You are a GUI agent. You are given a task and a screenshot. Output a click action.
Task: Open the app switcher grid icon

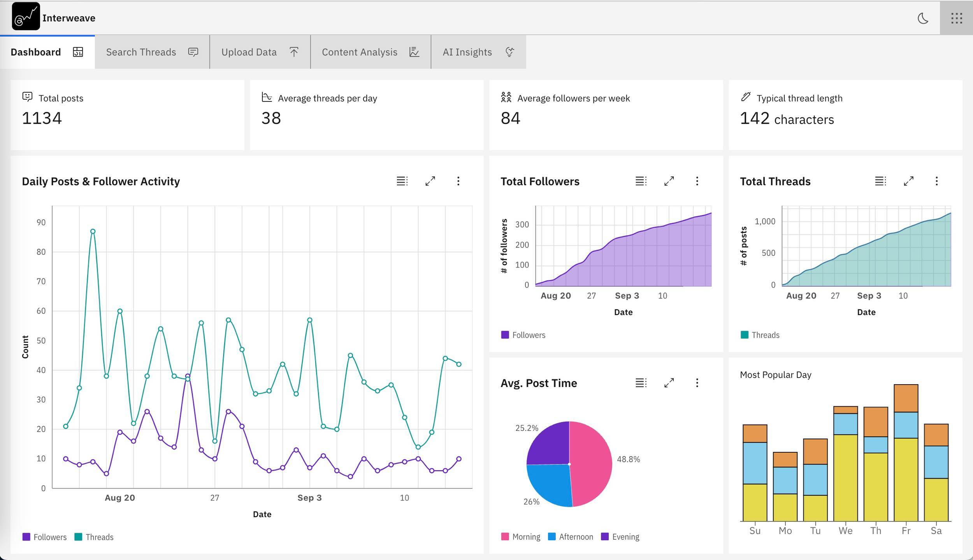point(956,18)
